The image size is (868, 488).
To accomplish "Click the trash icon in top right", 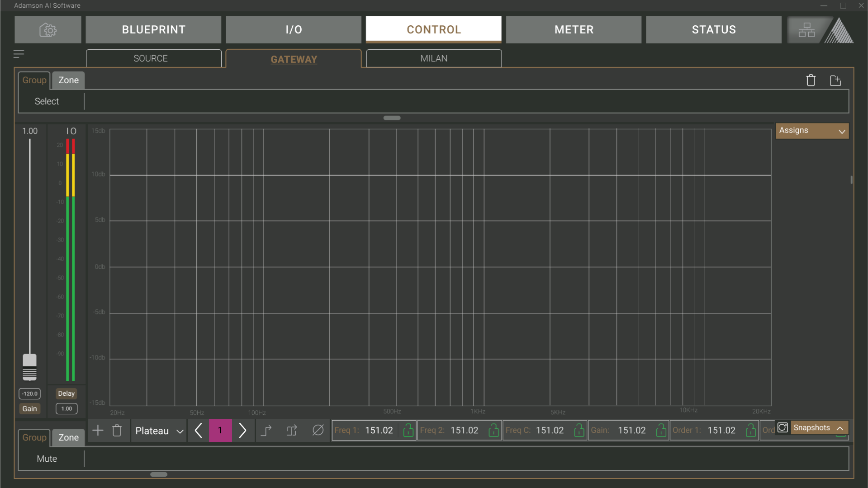I will (x=811, y=81).
